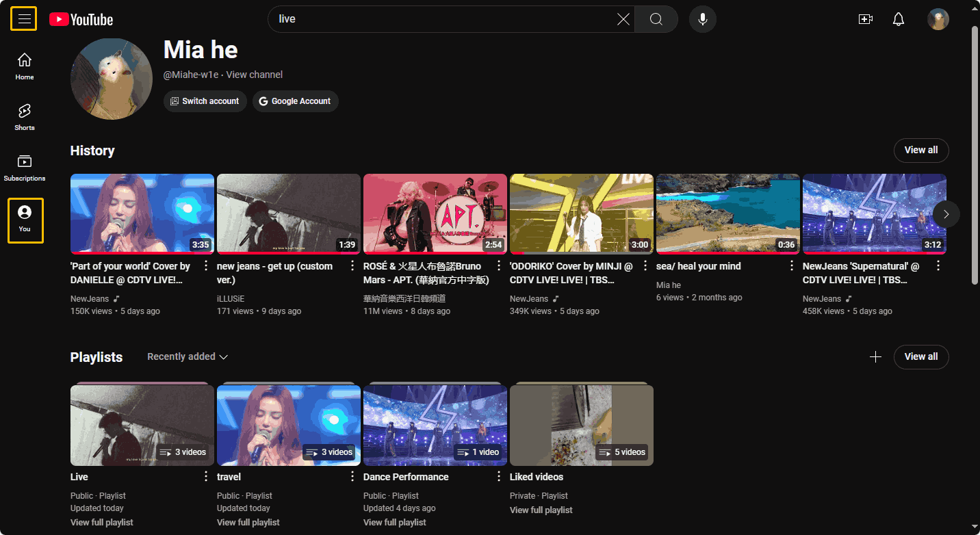Open options menu for travel playlist

point(352,477)
